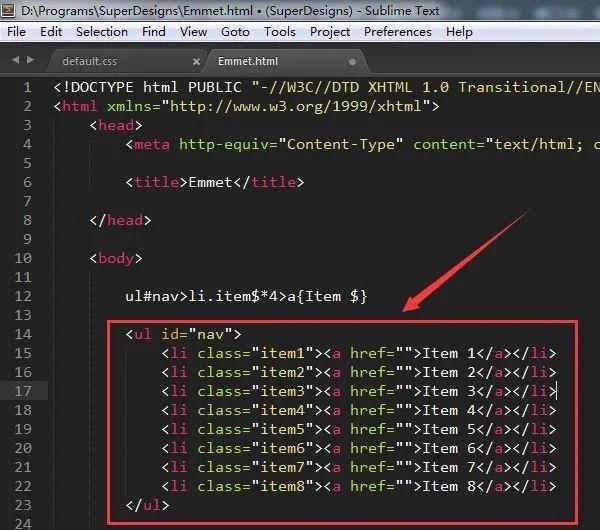
Task: Click the ul id="nav" opening tag
Action: (x=183, y=334)
